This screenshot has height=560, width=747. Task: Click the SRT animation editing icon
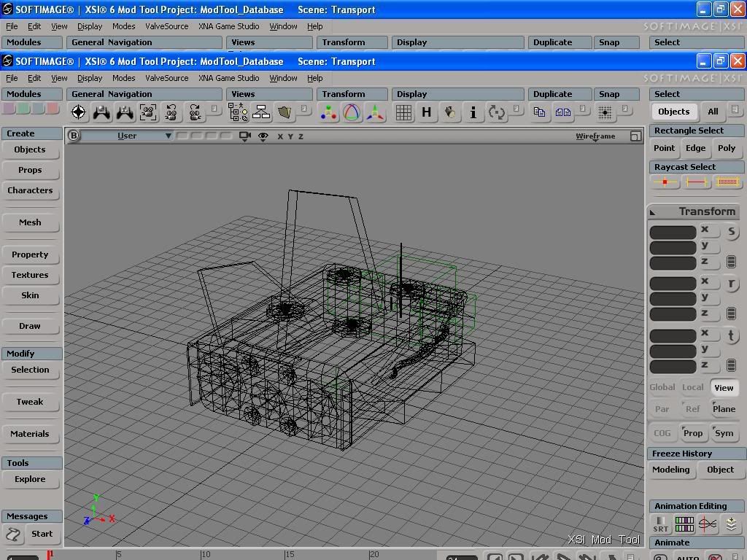pos(660,524)
